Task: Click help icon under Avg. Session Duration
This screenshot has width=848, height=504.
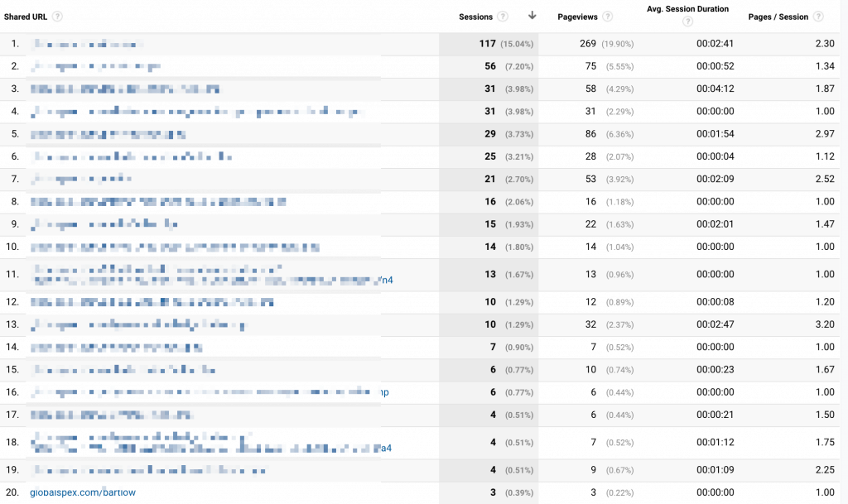Action: click(688, 22)
